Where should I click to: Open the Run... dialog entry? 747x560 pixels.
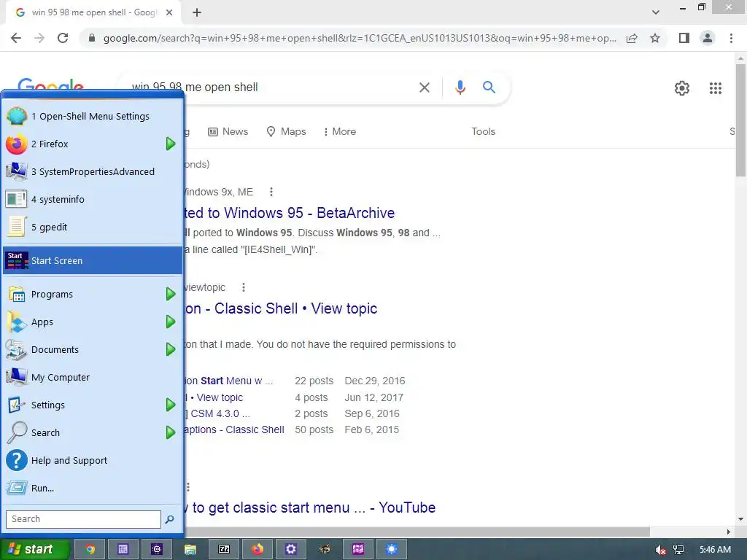[x=93, y=488]
